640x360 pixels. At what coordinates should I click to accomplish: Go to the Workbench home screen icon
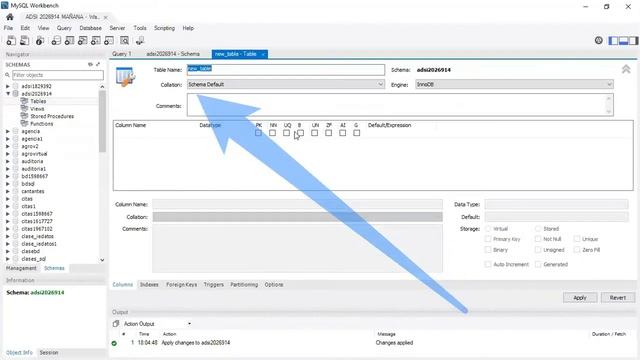(x=10, y=17)
